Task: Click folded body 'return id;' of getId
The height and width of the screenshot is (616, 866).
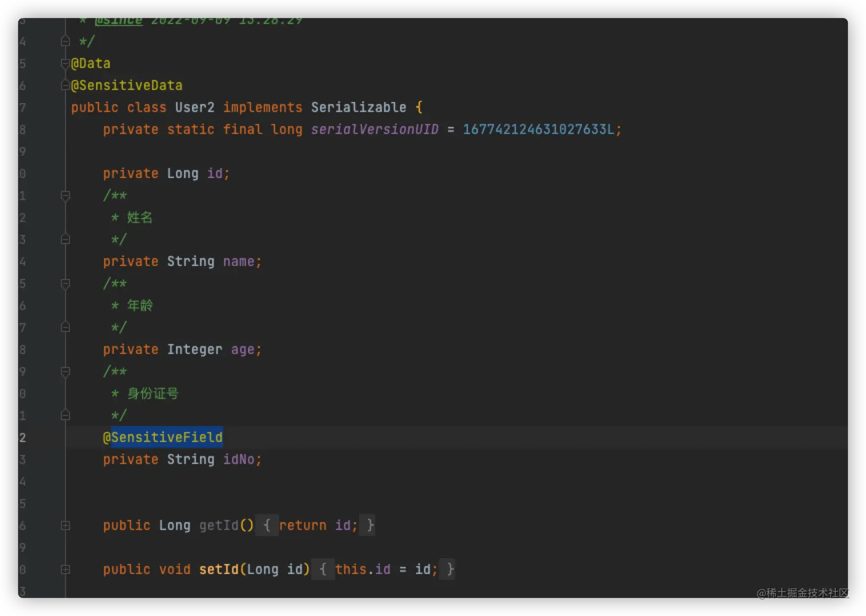Action: [318, 526]
